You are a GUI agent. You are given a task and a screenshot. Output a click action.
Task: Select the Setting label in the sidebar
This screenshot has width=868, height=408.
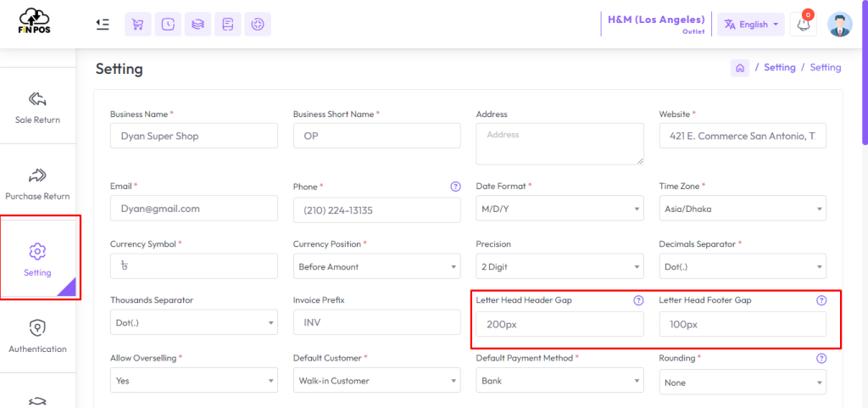click(37, 272)
